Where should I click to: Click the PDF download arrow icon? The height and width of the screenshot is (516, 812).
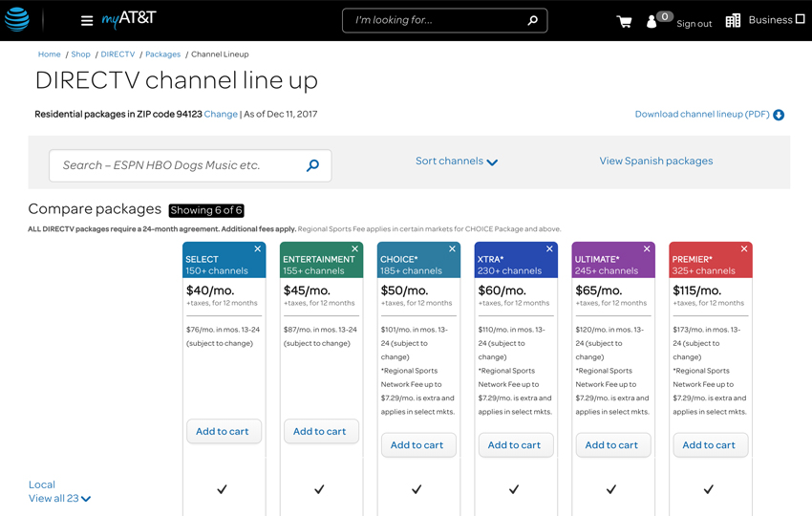coord(779,115)
